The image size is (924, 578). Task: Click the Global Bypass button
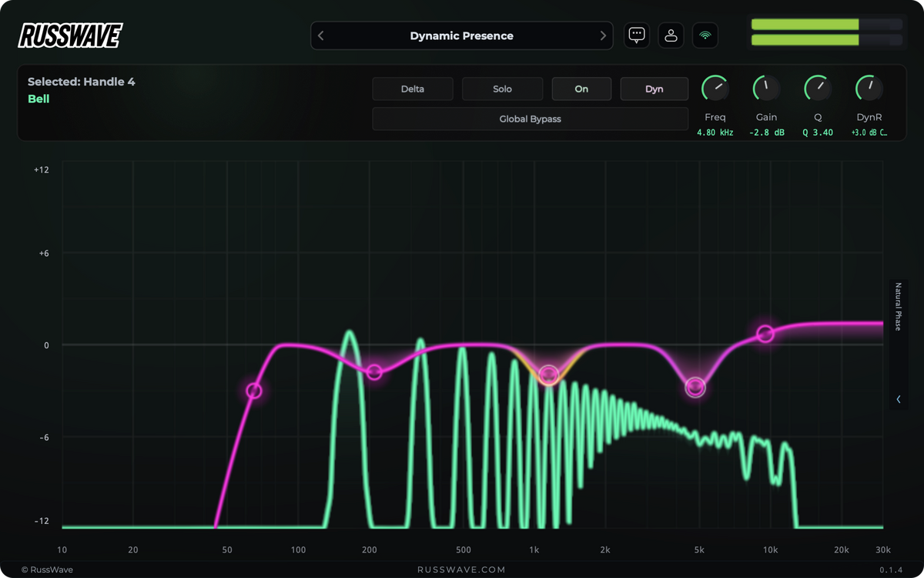coord(530,119)
